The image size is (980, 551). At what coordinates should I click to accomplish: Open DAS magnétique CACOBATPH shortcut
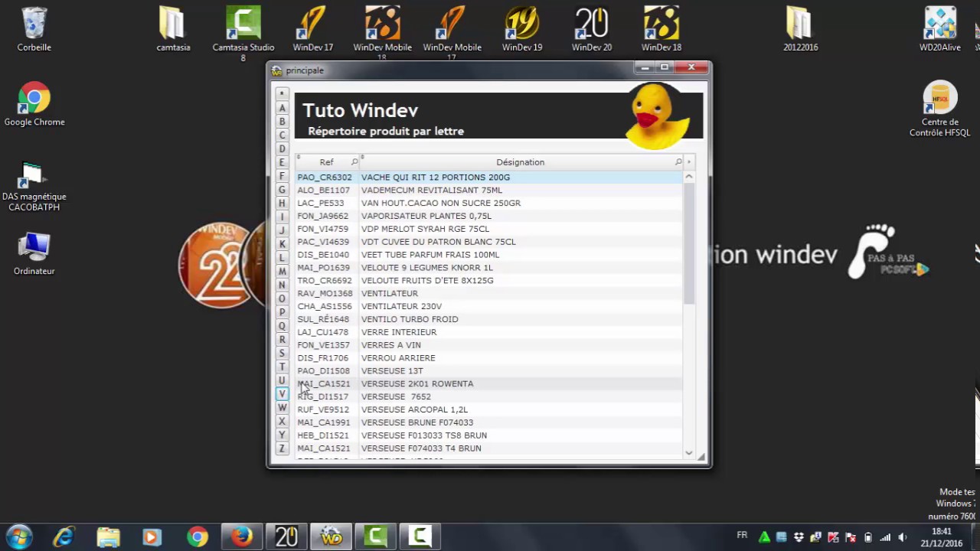point(34,187)
